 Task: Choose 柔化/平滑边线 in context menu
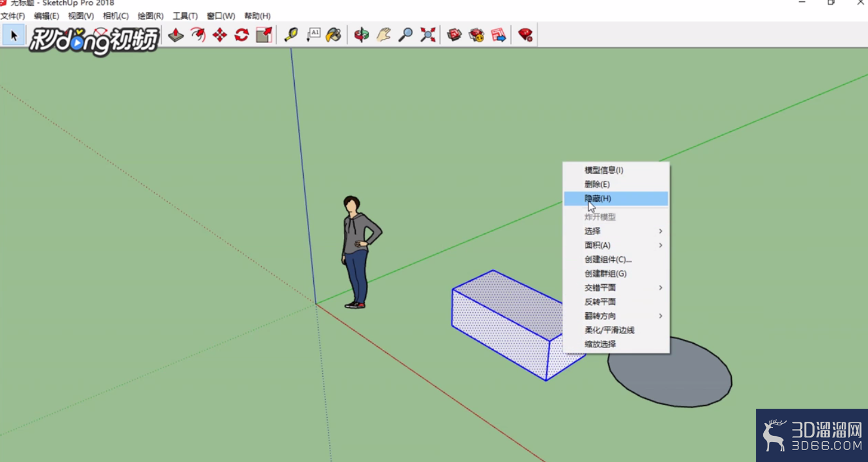click(x=616, y=330)
